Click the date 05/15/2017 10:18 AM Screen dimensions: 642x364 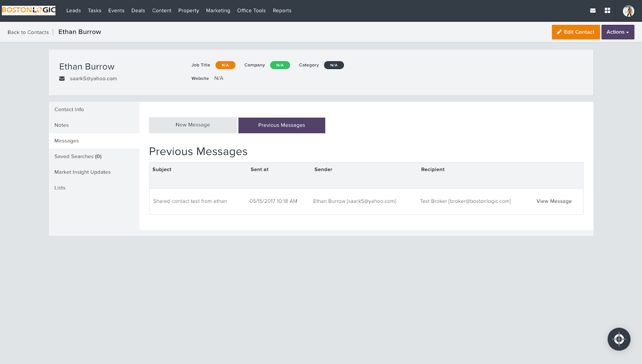(x=273, y=201)
